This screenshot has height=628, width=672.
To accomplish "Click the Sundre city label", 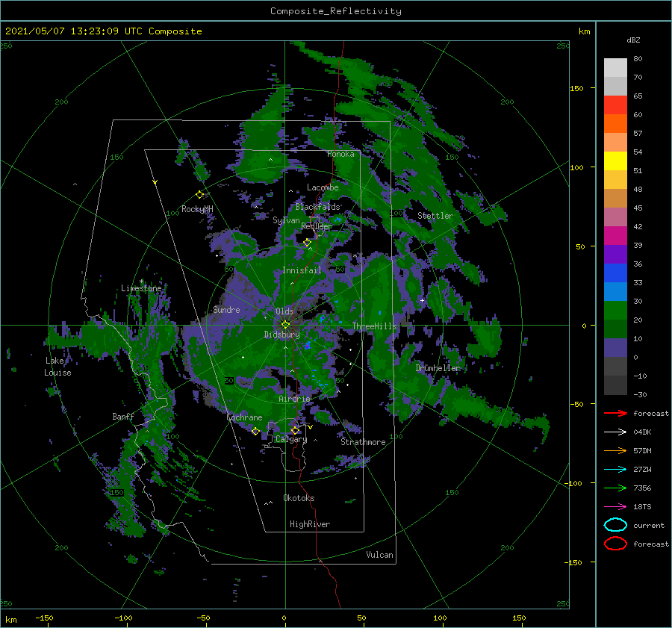I will pos(226,309).
